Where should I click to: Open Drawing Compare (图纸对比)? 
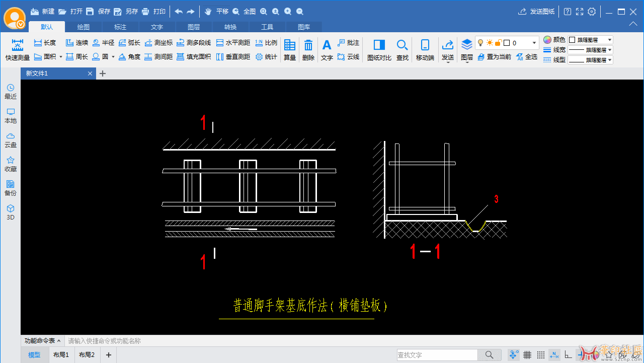point(379,50)
